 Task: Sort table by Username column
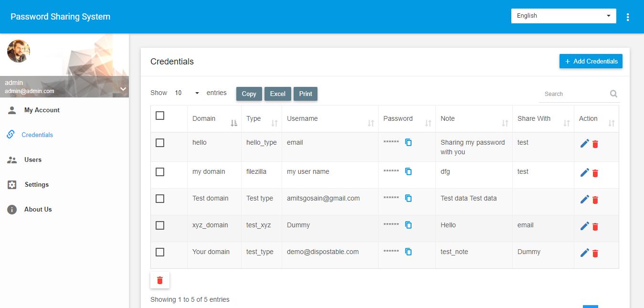point(330,119)
